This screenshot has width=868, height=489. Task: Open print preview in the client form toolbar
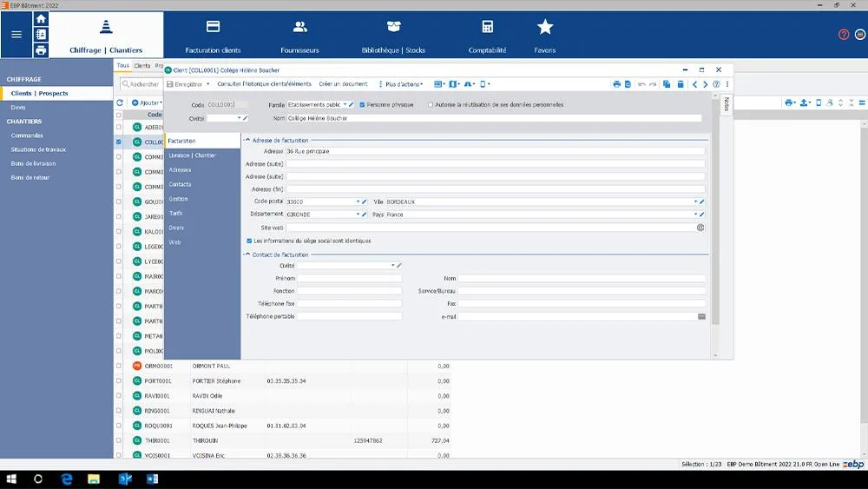pos(628,84)
